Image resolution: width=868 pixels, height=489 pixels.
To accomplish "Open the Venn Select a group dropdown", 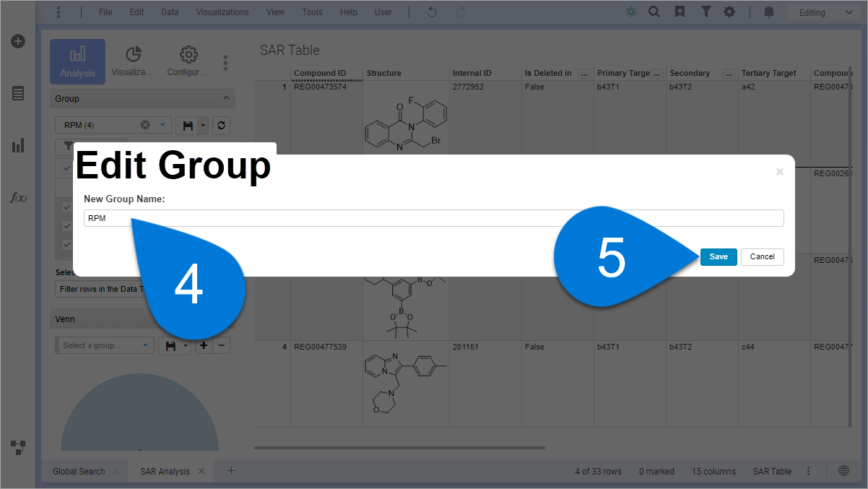I will point(105,345).
